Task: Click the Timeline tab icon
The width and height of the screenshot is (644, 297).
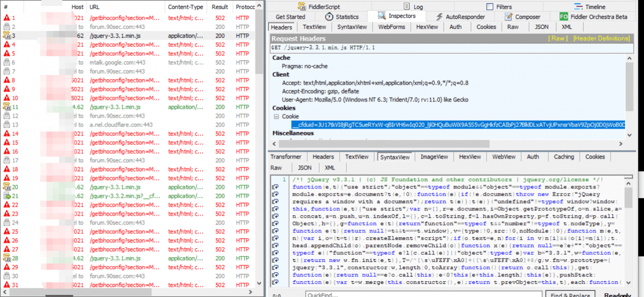Action: (x=579, y=7)
